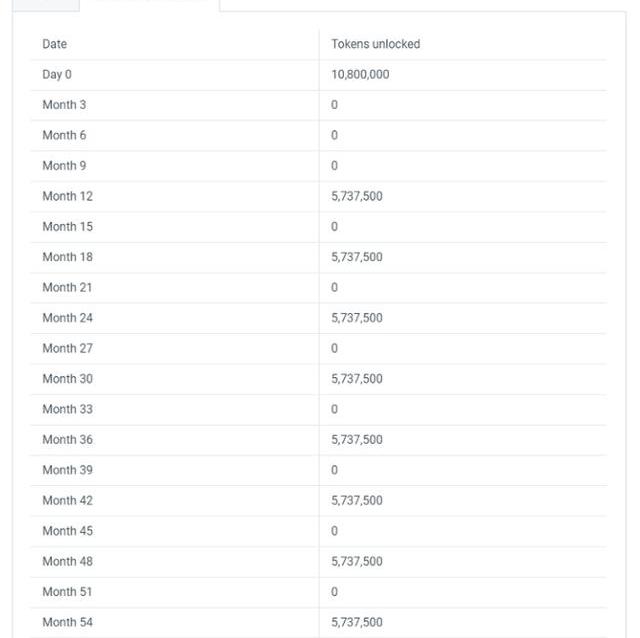Select the Month 3 date cell
640x638 pixels.
[x=64, y=105]
